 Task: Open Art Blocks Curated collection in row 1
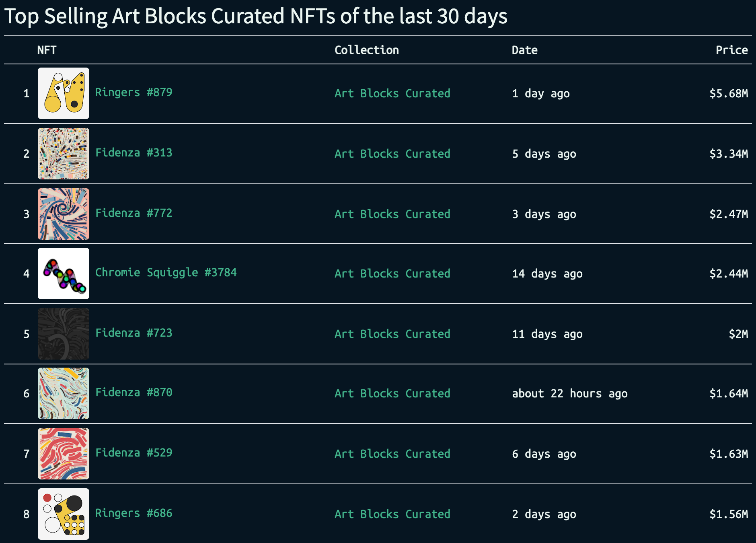tap(392, 93)
